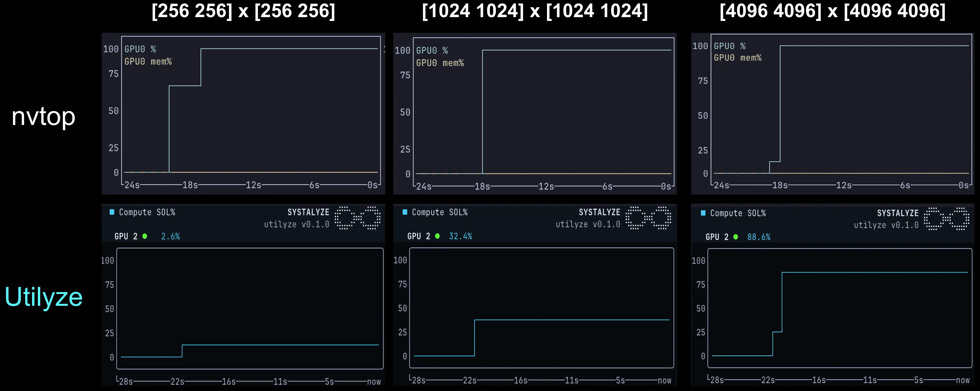980x391 pixels.
Task: Click Compute SOL% legend square in 1024 panel
Action: click(x=405, y=212)
